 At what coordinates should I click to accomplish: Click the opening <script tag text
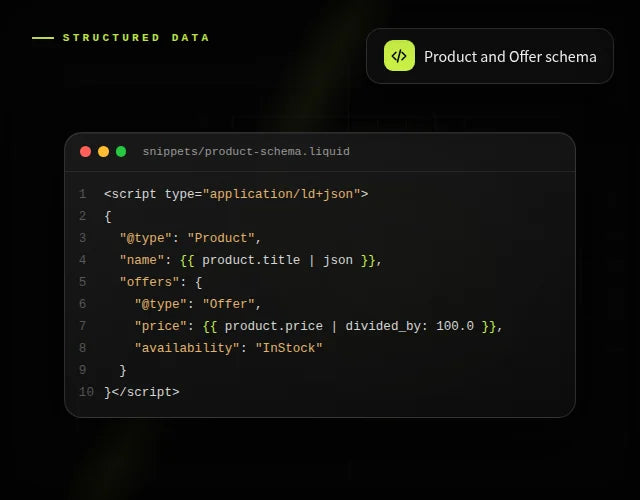click(x=130, y=194)
